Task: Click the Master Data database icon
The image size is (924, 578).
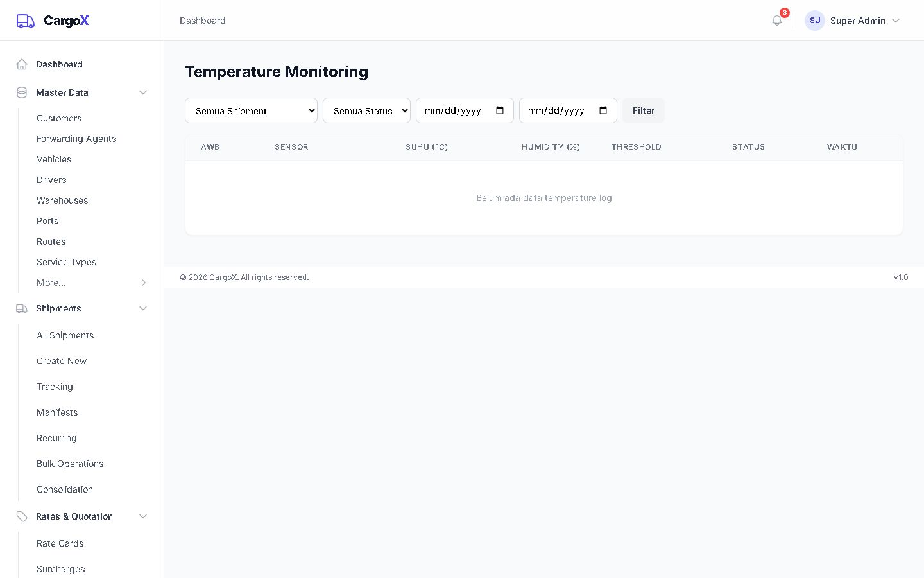Action: click(x=22, y=92)
